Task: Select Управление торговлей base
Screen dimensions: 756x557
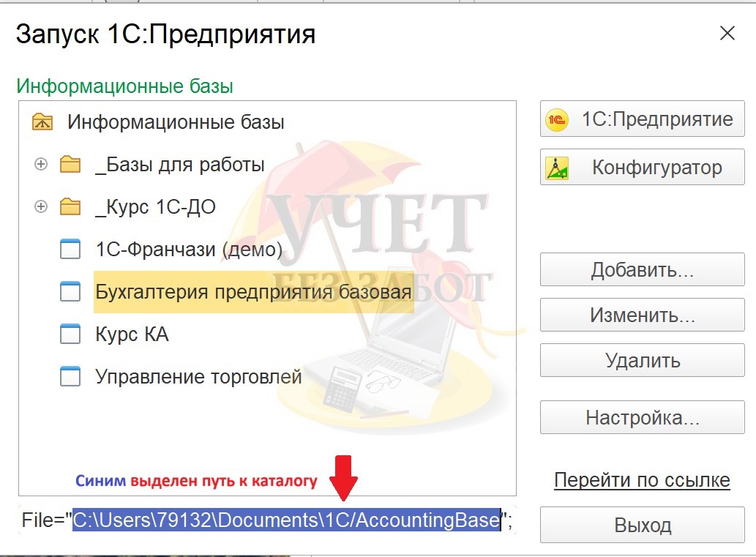Action: coord(198,377)
